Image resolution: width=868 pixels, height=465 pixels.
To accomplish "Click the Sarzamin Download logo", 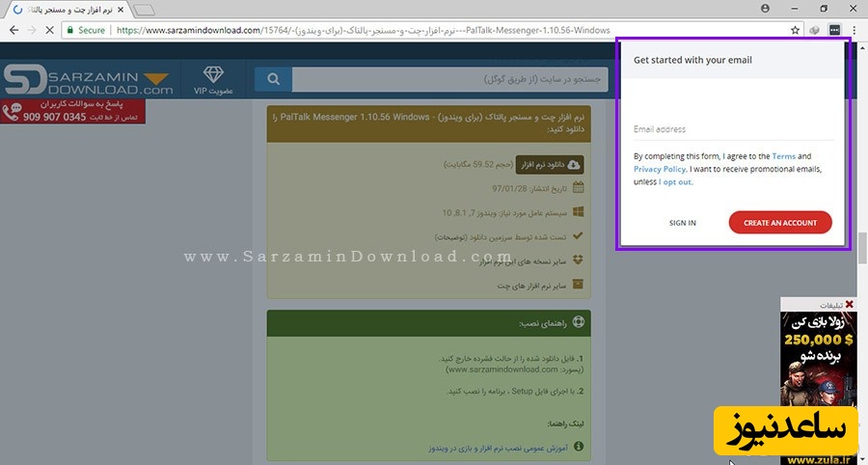I will [89, 80].
